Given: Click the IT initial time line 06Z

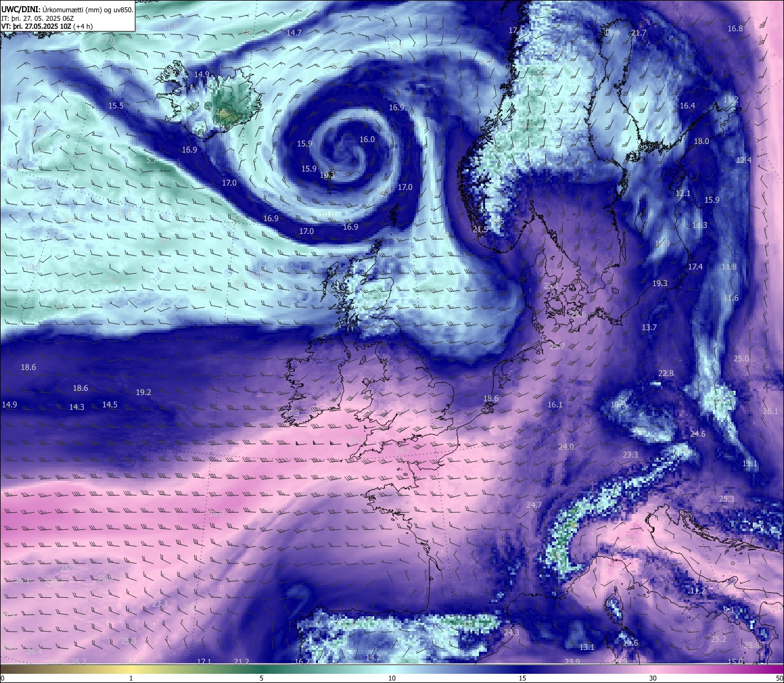Looking at the screenshot, I should click(37, 18).
